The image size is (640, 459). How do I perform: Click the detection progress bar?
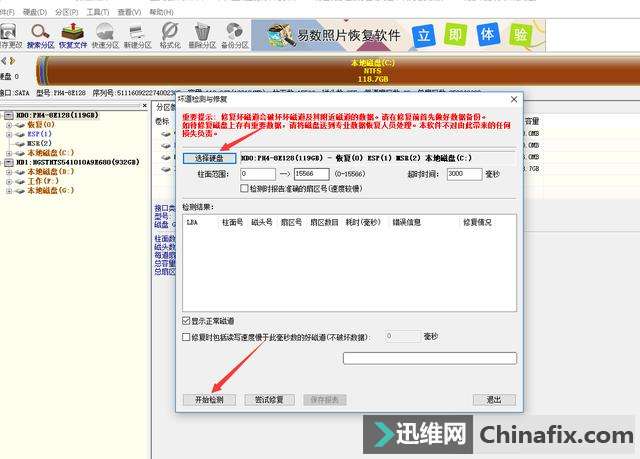pyautogui.click(x=430, y=358)
